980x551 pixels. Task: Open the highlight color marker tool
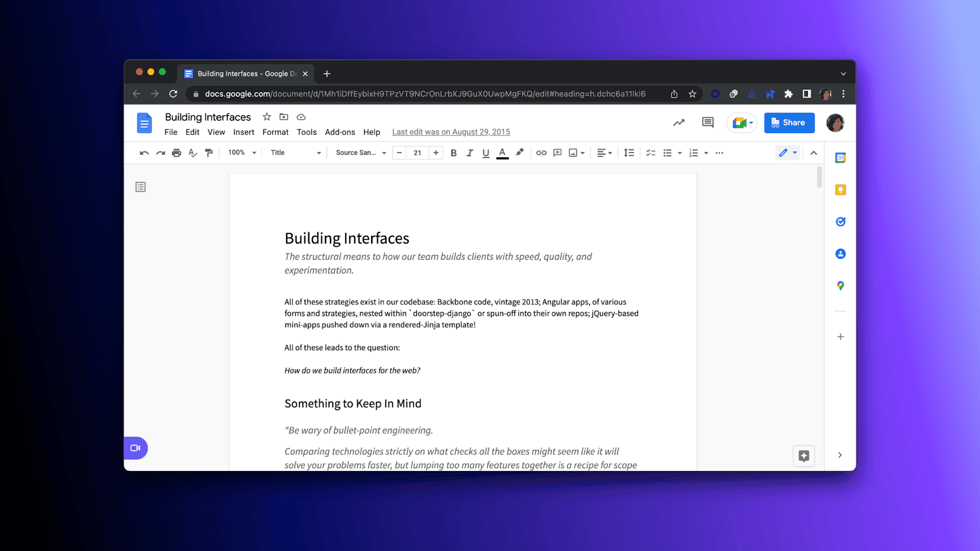520,153
